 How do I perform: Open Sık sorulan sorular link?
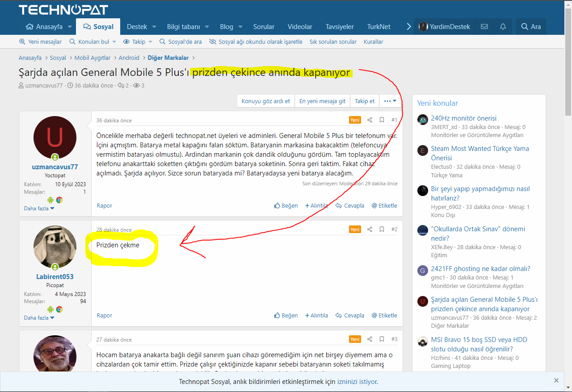coord(333,42)
